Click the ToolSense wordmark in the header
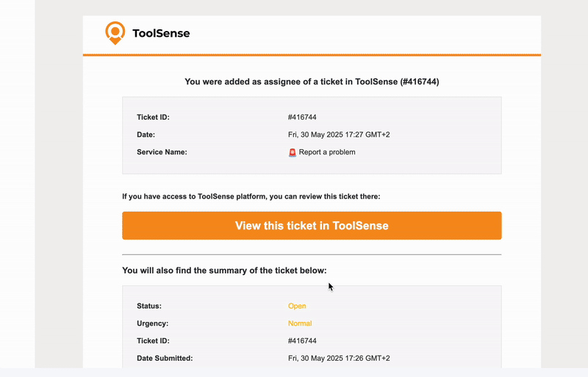The height and width of the screenshot is (377, 588). tap(161, 33)
